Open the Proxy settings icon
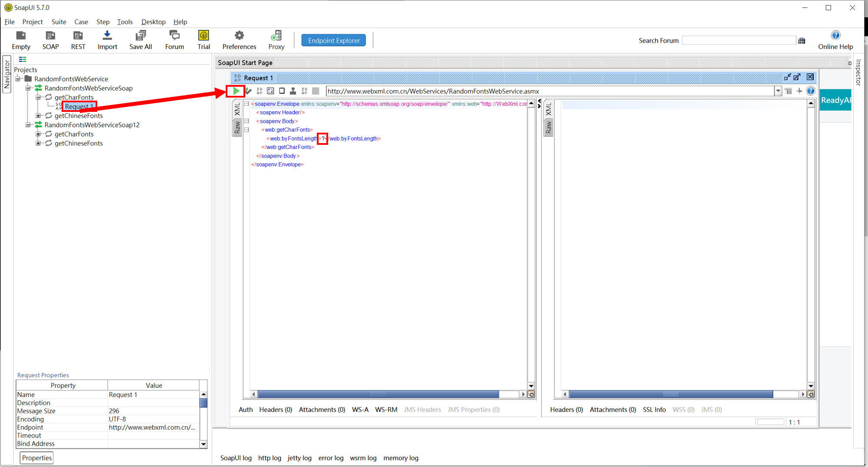Viewport: 868px width, 467px height. (276, 36)
